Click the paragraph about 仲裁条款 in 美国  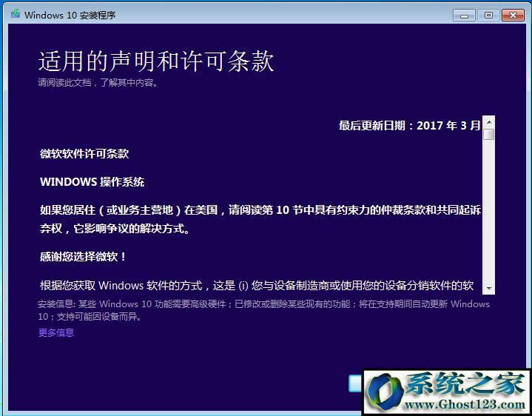260,219
